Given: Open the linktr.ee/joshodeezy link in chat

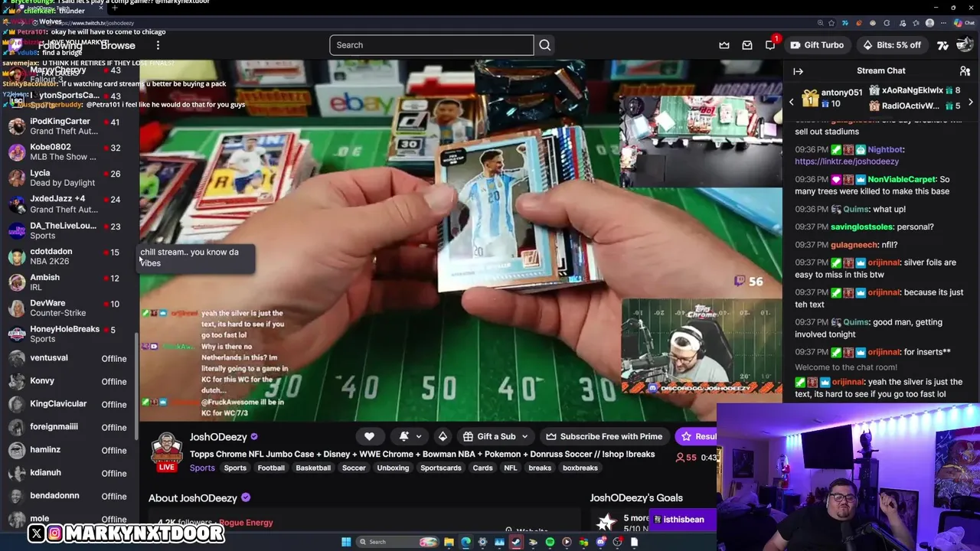Looking at the screenshot, I should [847, 162].
